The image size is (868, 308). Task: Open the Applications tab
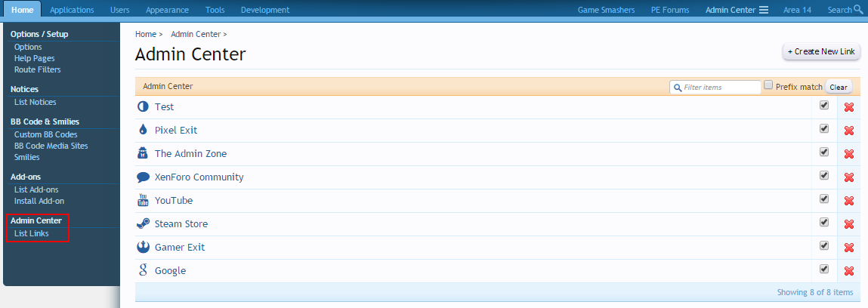72,10
